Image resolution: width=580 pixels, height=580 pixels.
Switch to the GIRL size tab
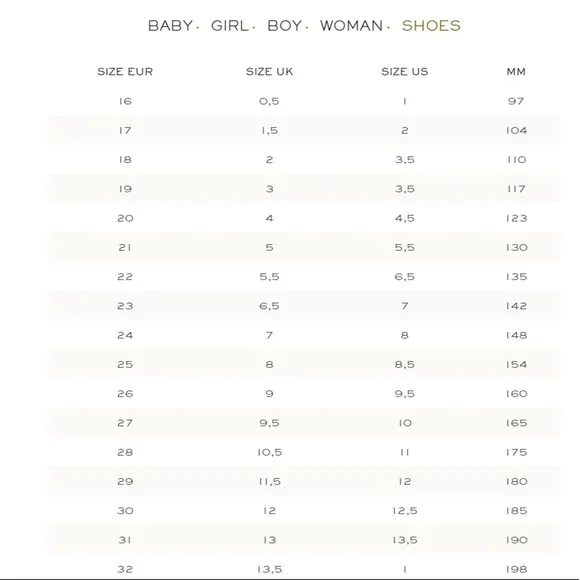[229, 26]
